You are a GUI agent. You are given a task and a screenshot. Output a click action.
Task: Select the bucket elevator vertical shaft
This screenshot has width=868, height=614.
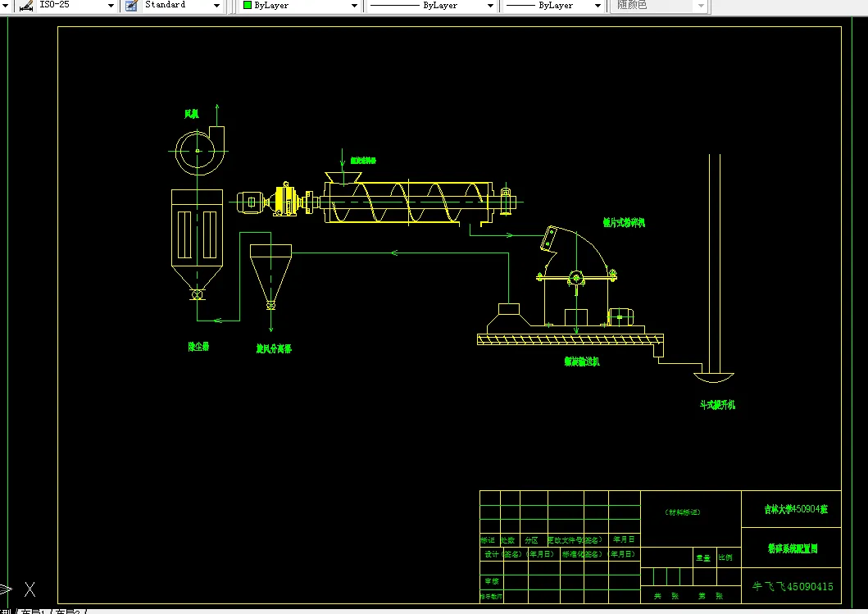click(x=715, y=264)
